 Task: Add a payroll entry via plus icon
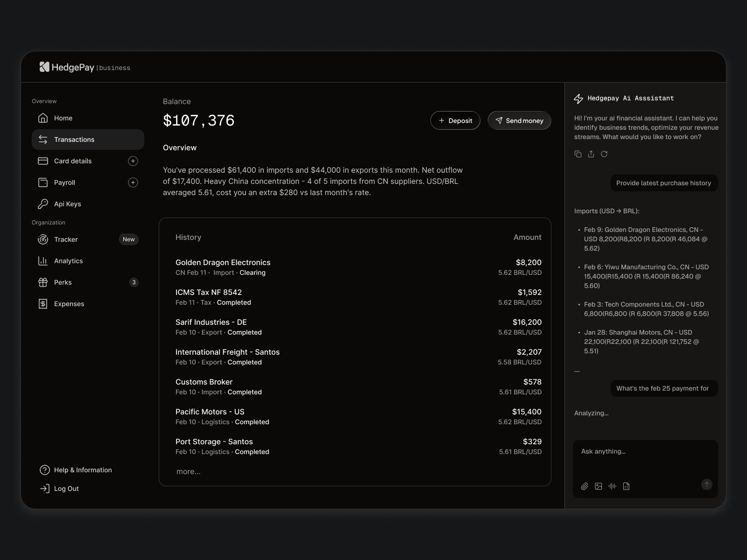coord(133,182)
